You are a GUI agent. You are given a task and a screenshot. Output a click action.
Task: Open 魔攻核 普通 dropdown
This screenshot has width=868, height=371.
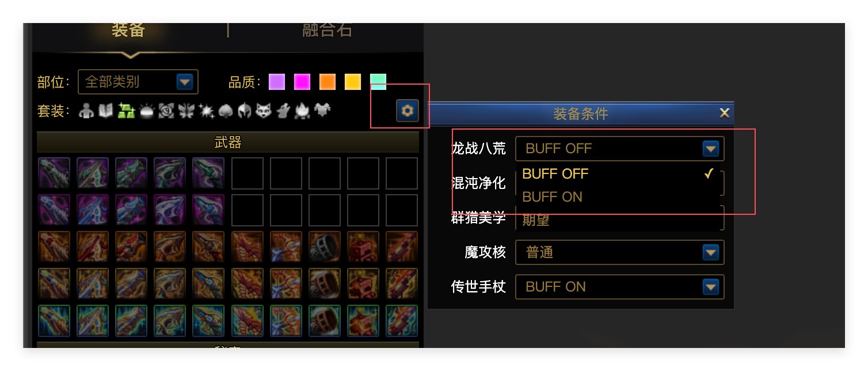(619, 252)
